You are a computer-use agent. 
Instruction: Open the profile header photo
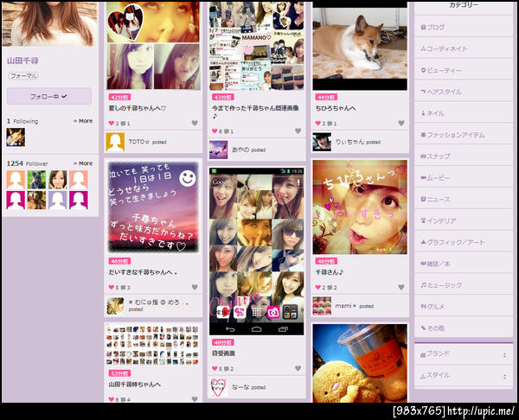(49, 24)
